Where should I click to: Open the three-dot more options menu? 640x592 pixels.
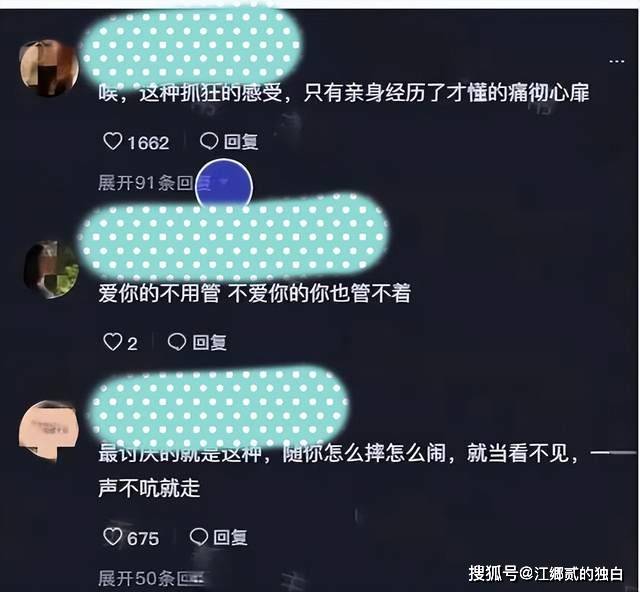(x=617, y=61)
